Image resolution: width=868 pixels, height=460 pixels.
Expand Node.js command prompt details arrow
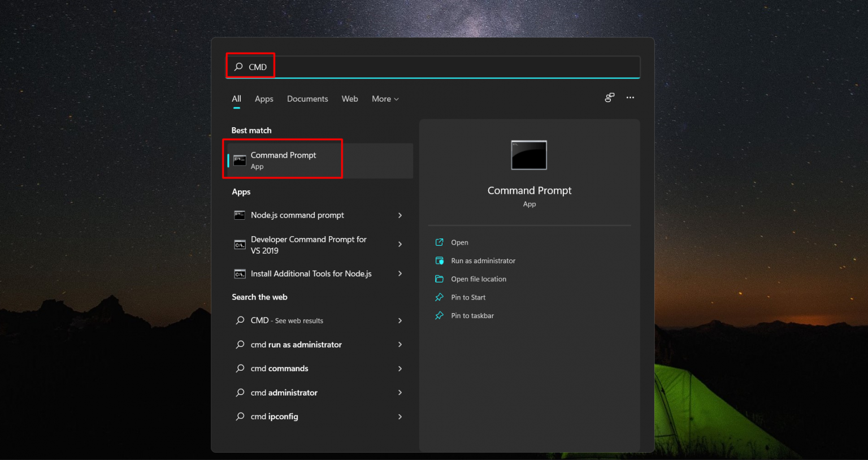pos(400,215)
